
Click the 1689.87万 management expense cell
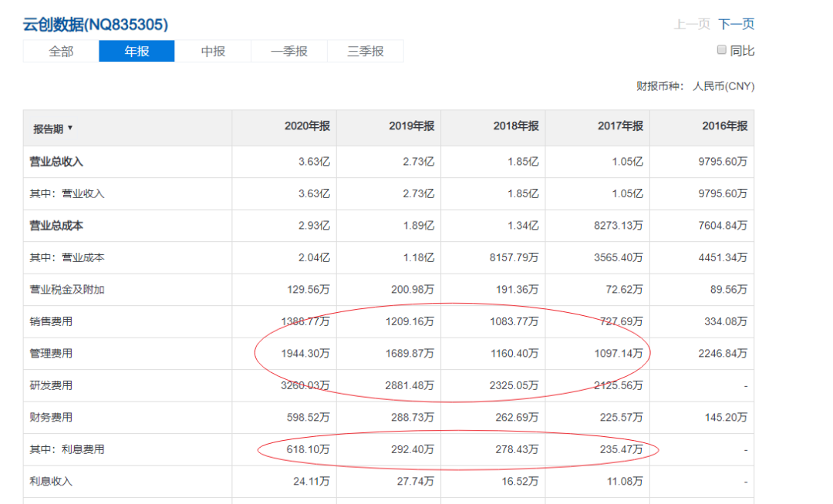pos(410,353)
